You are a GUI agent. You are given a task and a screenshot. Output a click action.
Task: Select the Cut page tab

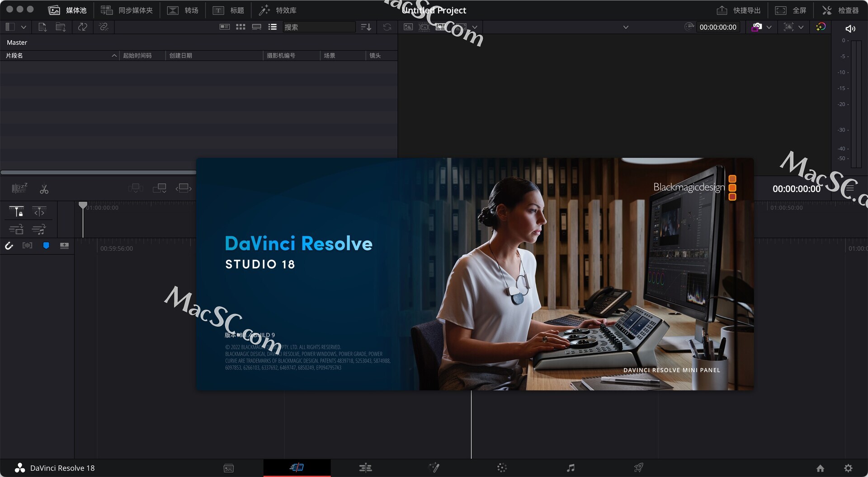297,468
